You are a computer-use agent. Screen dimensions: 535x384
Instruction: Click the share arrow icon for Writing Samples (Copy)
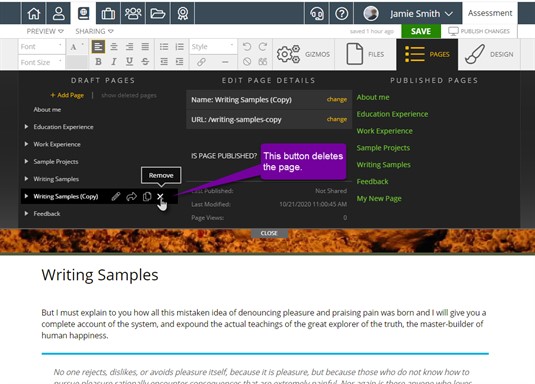tap(131, 197)
